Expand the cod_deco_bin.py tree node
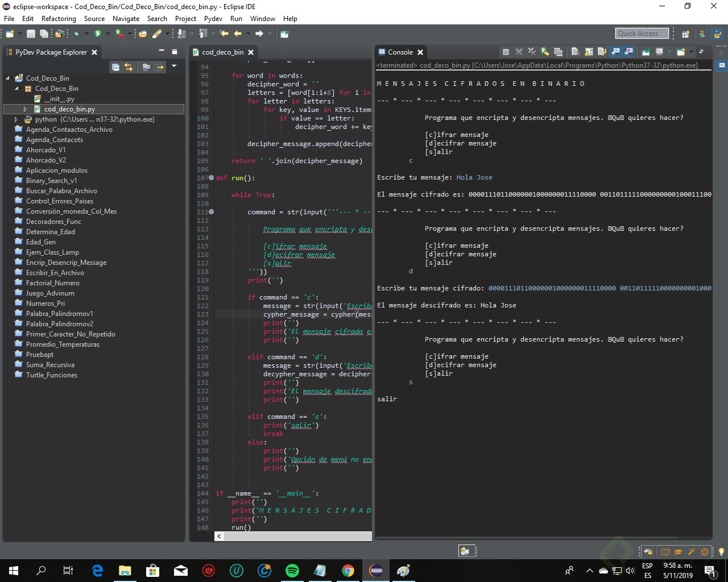The image size is (728, 582). pos(25,109)
